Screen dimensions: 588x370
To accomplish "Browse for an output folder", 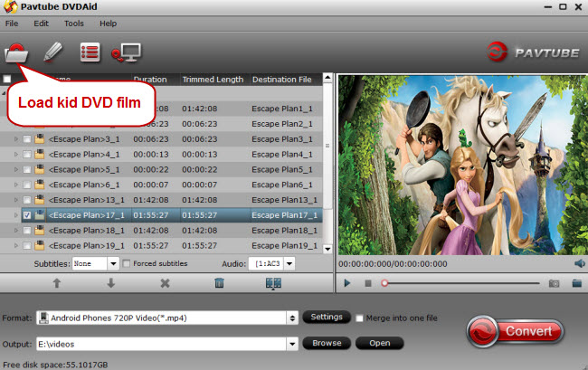I will point(327,343).
